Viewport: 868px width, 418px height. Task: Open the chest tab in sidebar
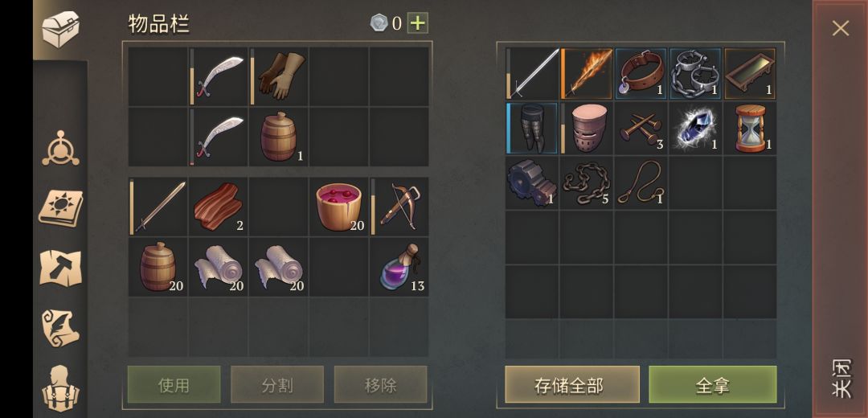tap(60, 29)
